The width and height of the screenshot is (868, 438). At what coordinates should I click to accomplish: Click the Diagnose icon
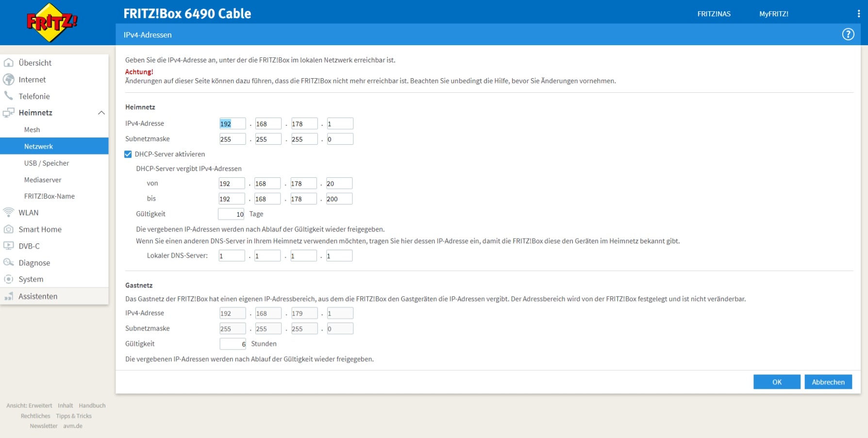pos(8,263)
